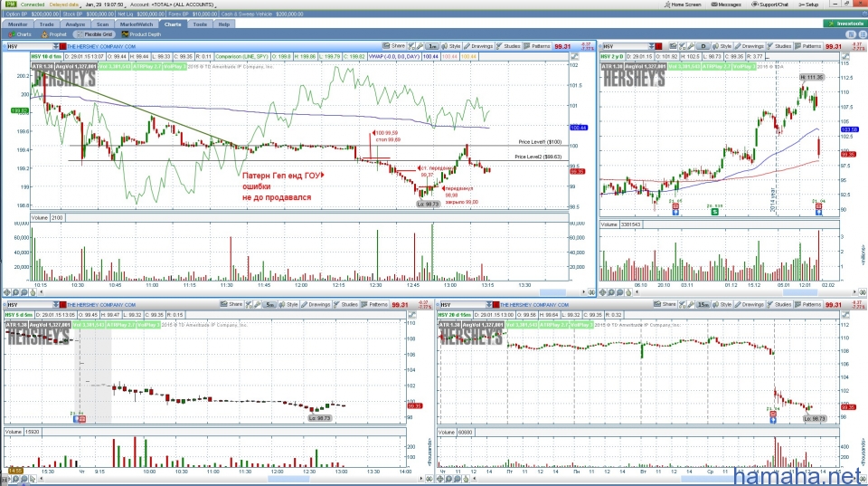
Task: Open the date and time dropdown
Action: [x=105, y=5]
